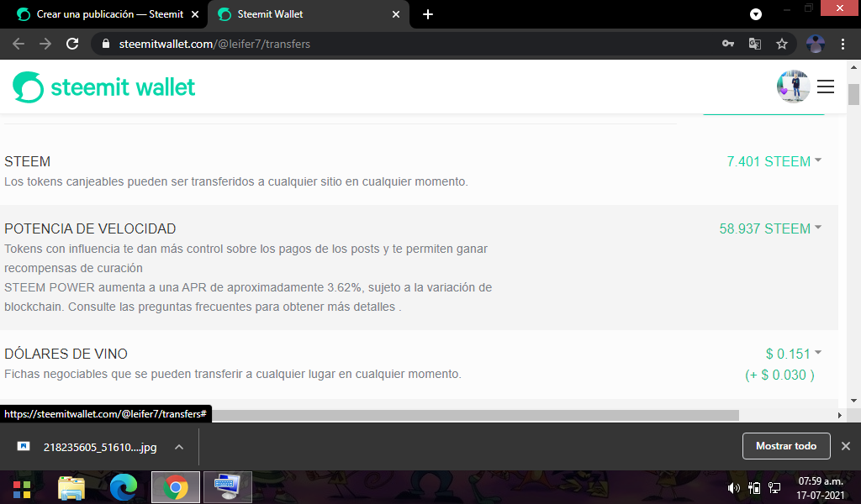The height and width of the screenshot is (504, 861).
Task: Reload the Steemit Wallet page
Action: (72, 44)
